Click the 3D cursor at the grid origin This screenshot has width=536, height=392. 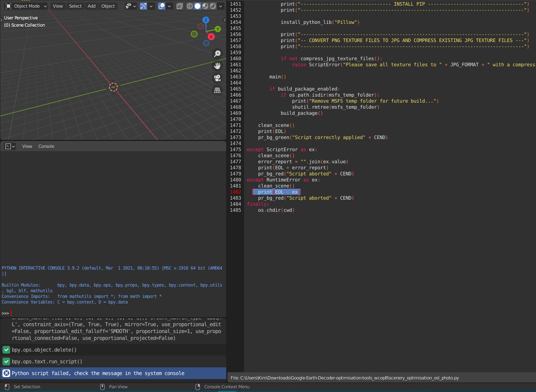pos(113,87)
